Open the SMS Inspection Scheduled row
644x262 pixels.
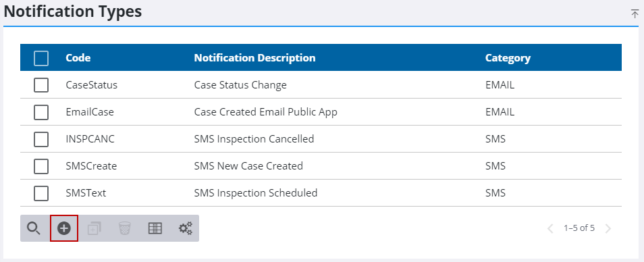pos(321,193)
